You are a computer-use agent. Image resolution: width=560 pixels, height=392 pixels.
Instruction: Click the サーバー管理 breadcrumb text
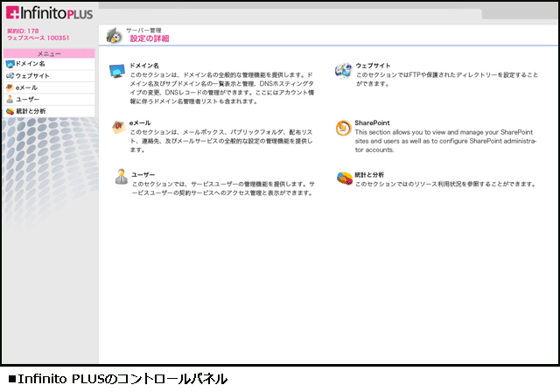tap(143, 31)
